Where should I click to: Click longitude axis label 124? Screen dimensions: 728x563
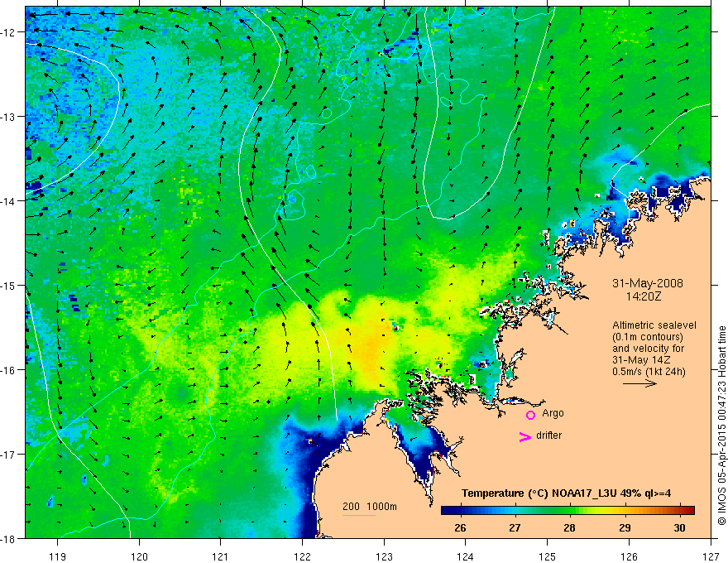click(x=466, y=556)
